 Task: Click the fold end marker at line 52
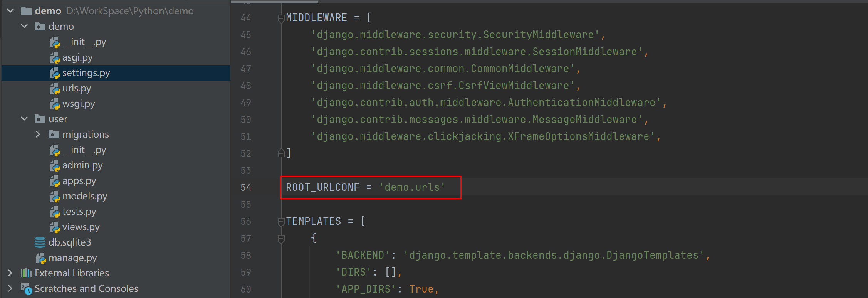281,153
